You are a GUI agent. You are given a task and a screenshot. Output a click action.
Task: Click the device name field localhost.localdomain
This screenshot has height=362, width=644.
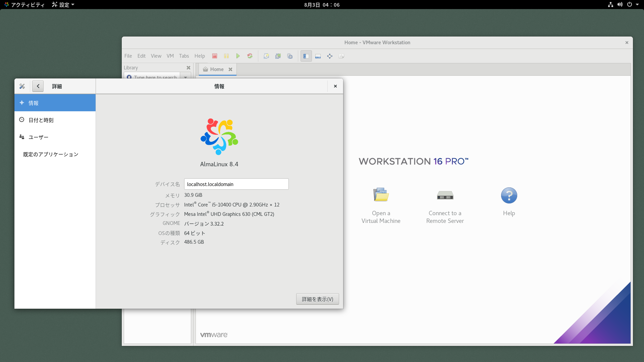pos(236,184)
